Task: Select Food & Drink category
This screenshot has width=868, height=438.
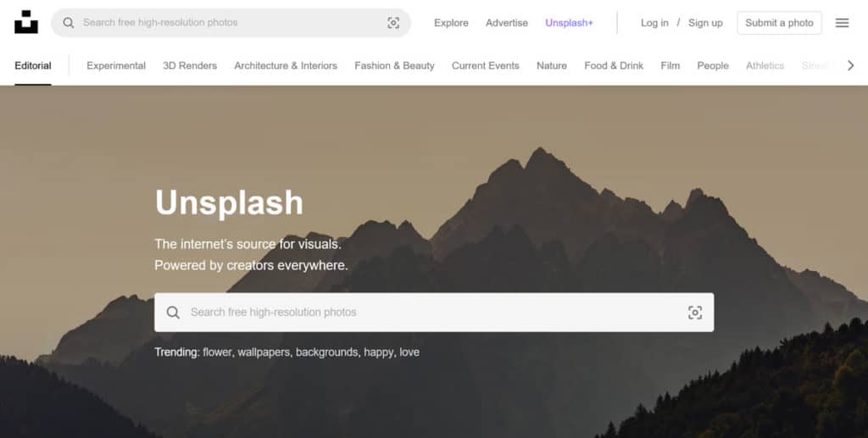Action: (x=614, y=65)
